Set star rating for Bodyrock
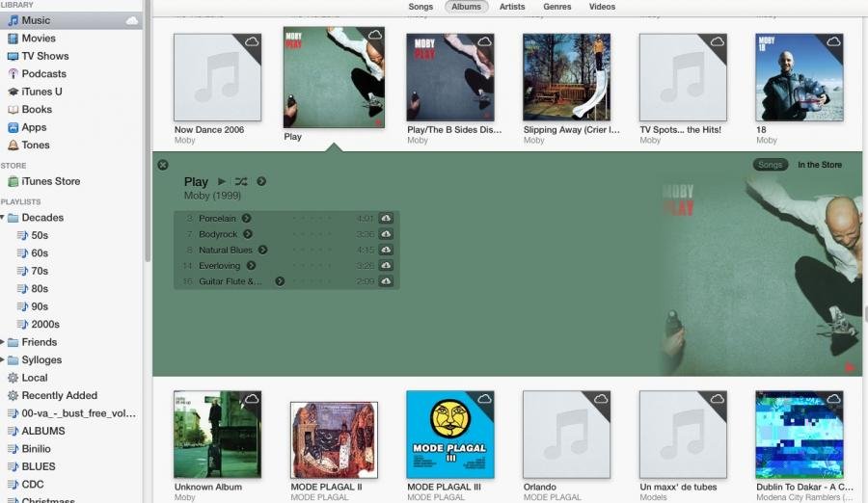Viewport: 868px width, 503px height. pos(309,234)
